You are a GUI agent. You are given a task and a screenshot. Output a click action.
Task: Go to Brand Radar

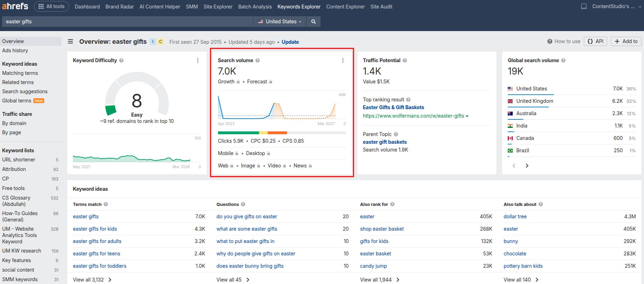click(x=120, y=6)
